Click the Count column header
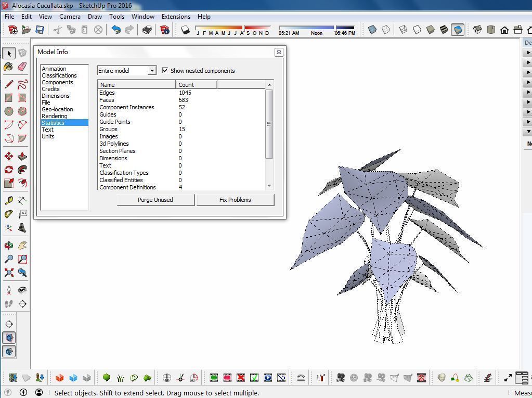Screen dimensions: 532x398 (x=196, y=84)
